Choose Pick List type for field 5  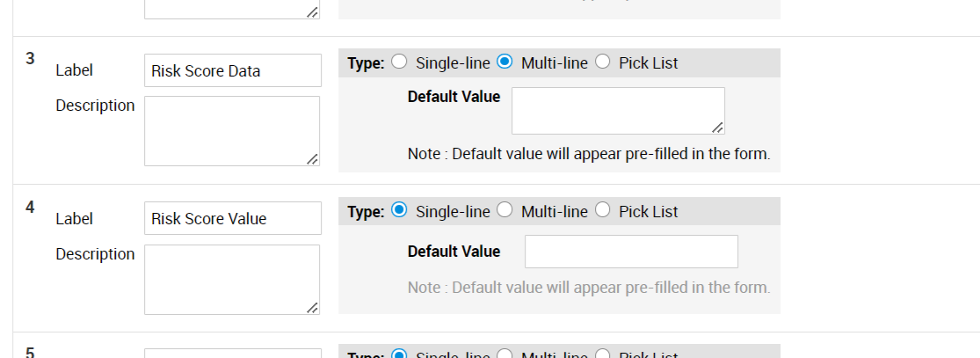point(603,354)
